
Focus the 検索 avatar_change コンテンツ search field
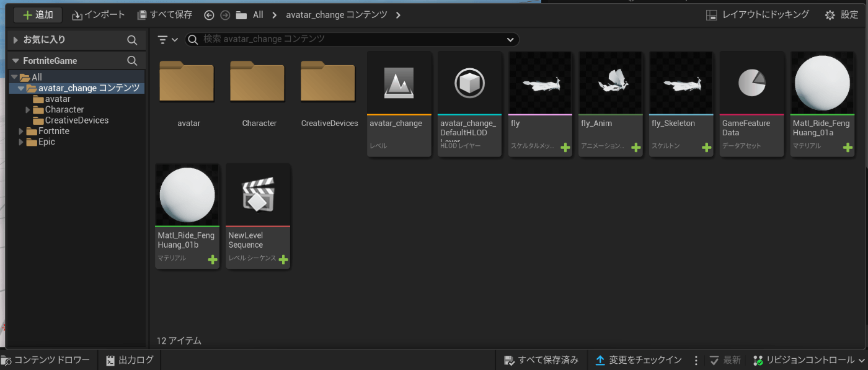click(x=352, y=40)
